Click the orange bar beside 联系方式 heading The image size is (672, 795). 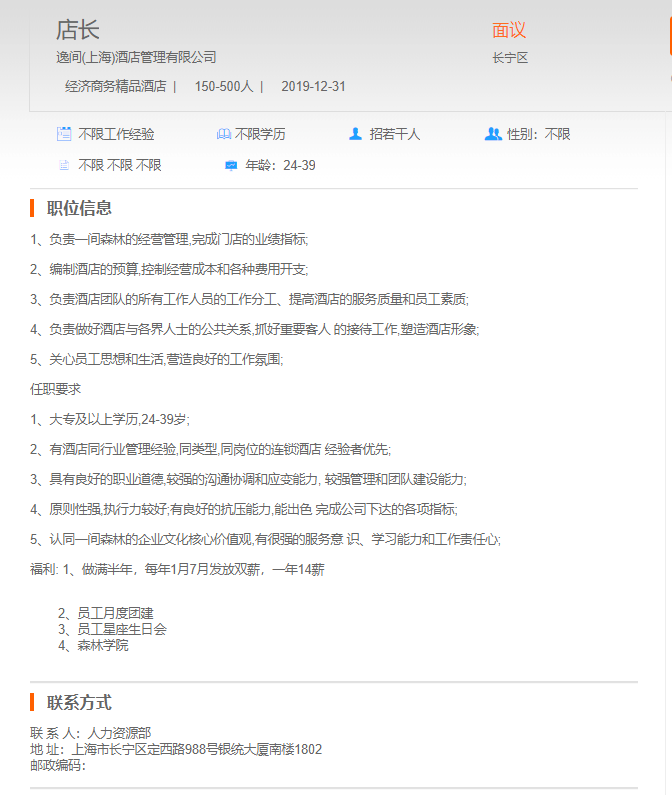tap(33, 702)
